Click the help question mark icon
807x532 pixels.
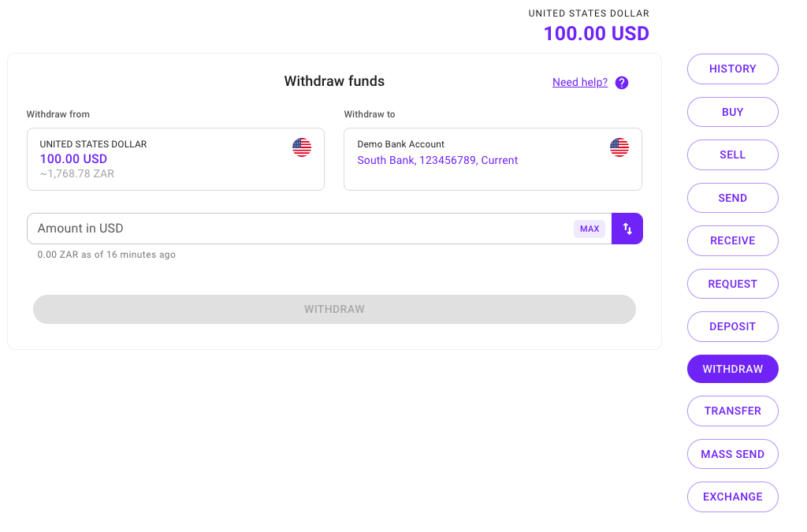[x=622, y=83]
